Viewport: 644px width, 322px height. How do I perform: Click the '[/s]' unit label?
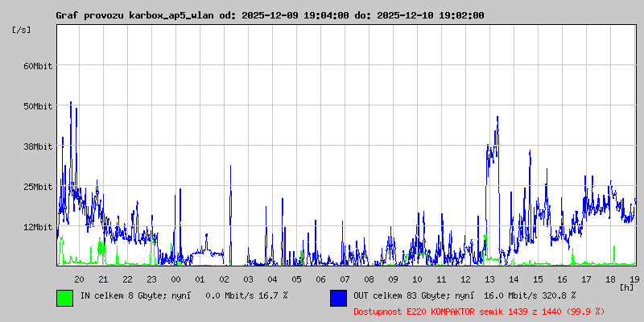click(22, 30)
